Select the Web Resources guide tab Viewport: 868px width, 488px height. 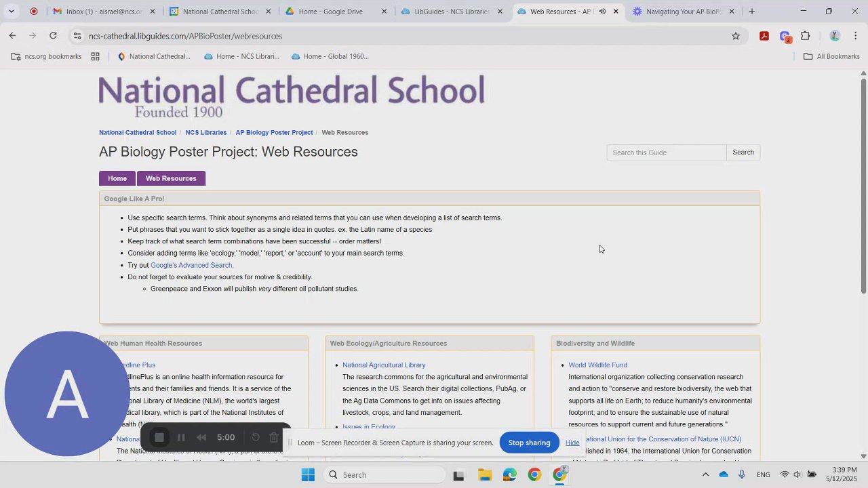[171, 178]
